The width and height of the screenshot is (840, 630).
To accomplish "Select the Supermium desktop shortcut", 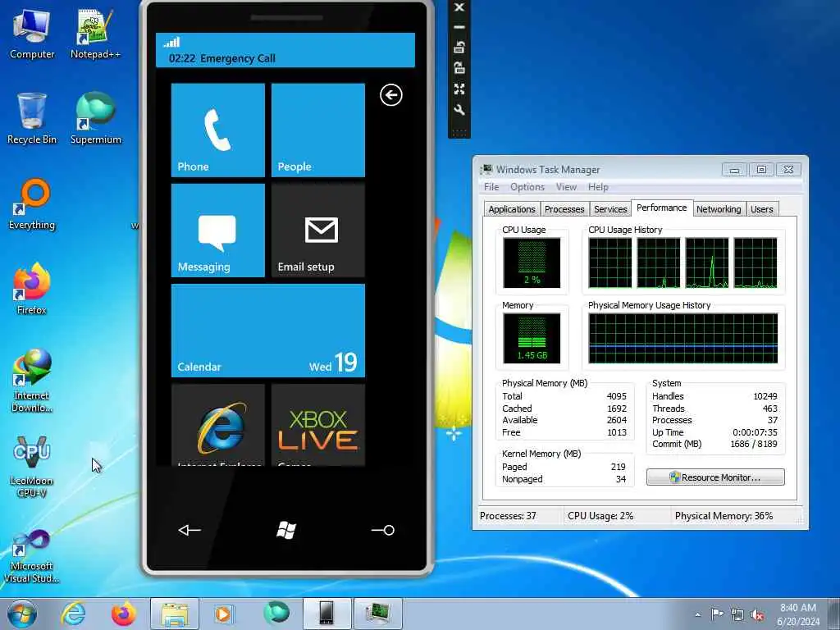I will point(95,118).
